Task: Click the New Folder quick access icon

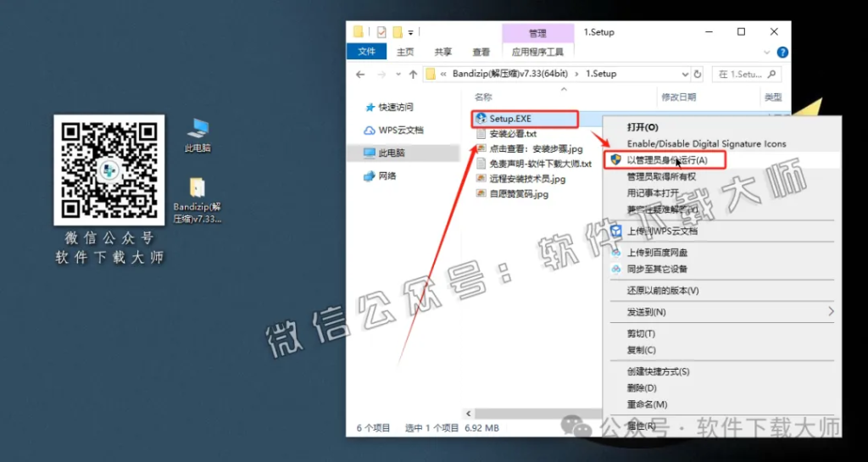Action: click(397, 32)
